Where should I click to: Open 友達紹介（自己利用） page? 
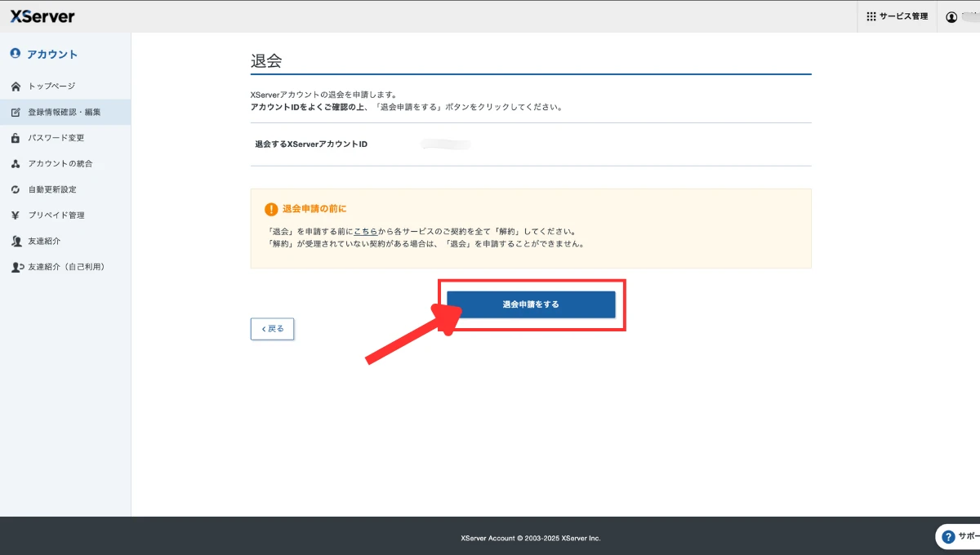(66, 267)
